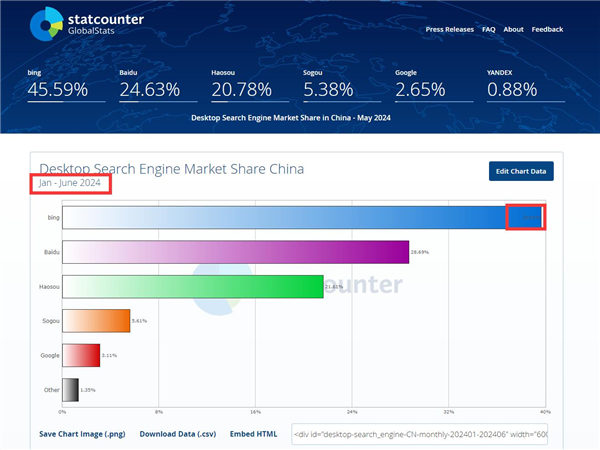Click the 28.69% Baidu value label

point(420,252)
